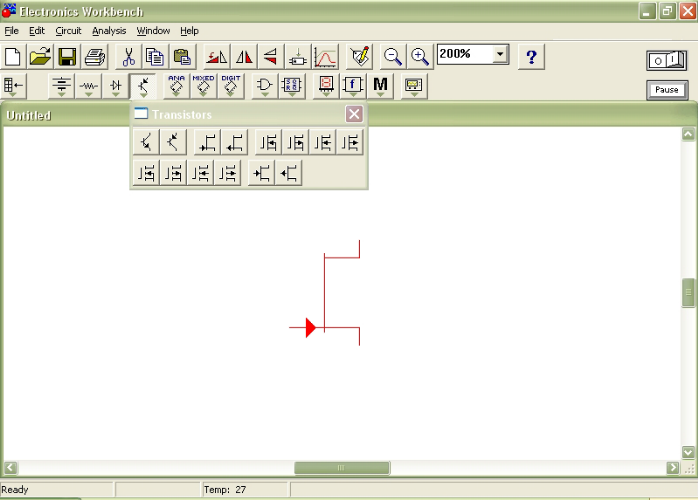Image resolution: width=698 pixels, height=500 pixels.
Task: Zoom in with the plus magnifier
Action: coord(420,57)
